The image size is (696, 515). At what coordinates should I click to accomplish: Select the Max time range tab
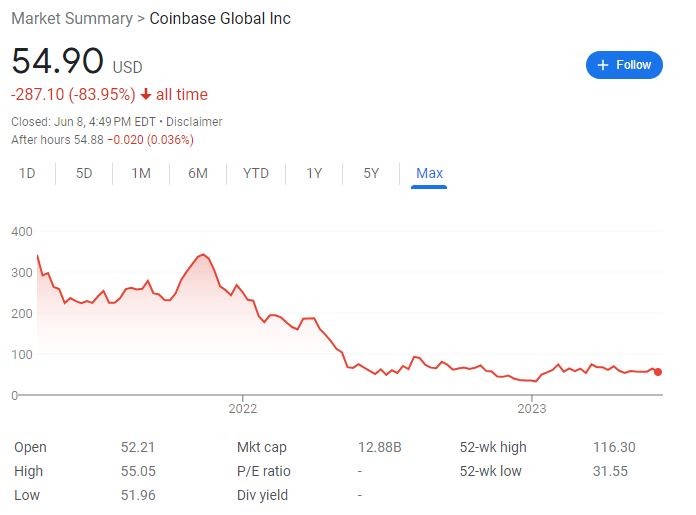(x=429, y=173)
